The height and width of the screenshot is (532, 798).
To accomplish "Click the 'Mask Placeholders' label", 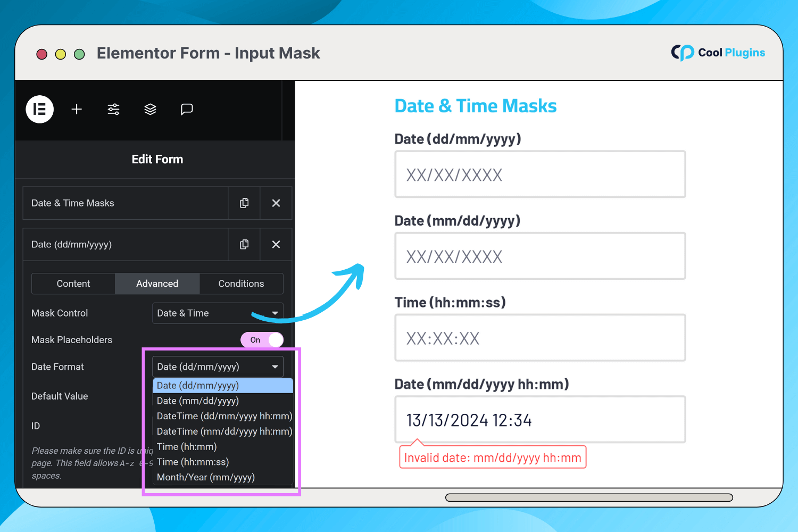I will 72,340.
